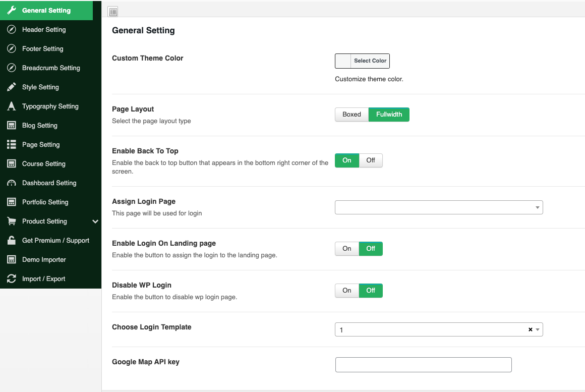This screenshot has width=585, height=392.
Task: Click the Portfolio Setting layout icon
Action: pyautogui.click(x=12, y=202)
